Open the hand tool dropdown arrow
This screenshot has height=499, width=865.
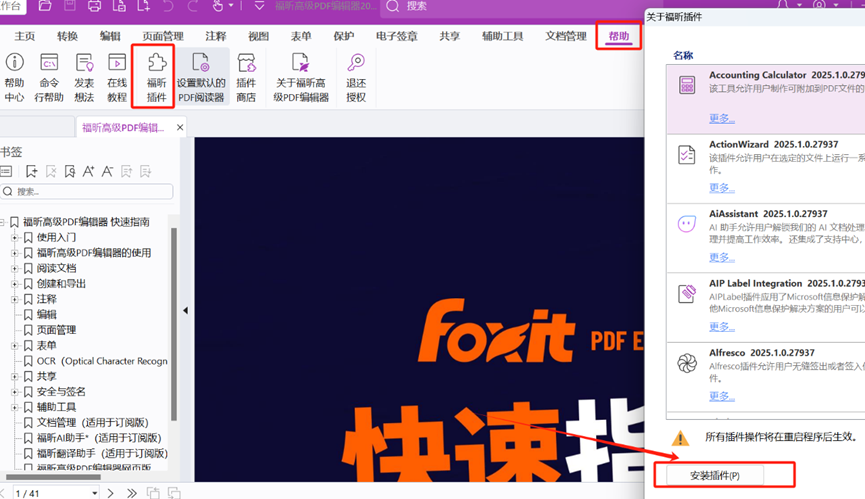(x=231, y=6)
